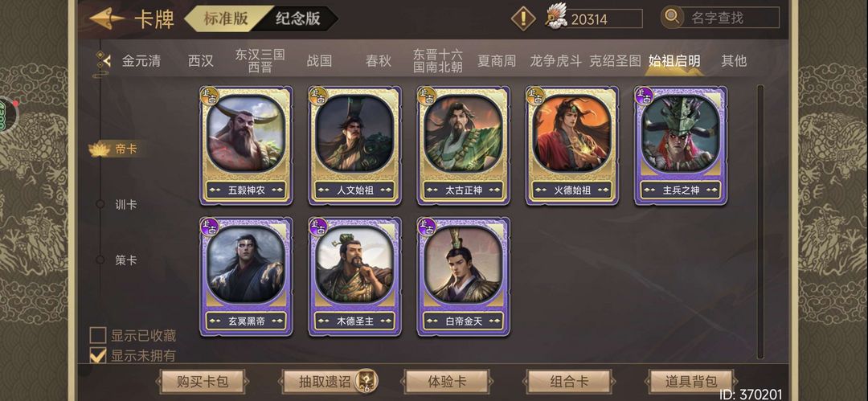Open the 火德始祖 card thumbnail
Screen dimensions: 868x401
(x=572, y=145)
